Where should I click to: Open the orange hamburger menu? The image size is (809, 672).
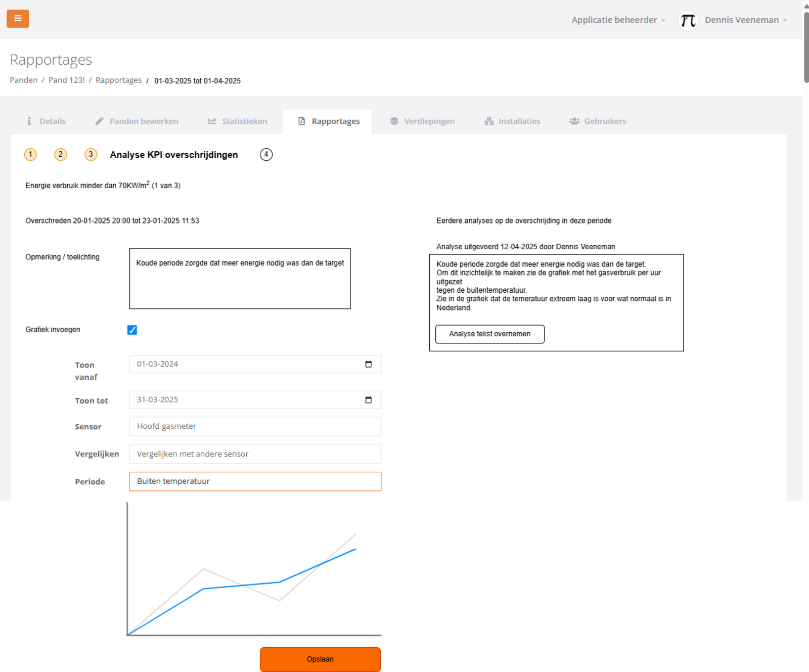tap(18, 19)
